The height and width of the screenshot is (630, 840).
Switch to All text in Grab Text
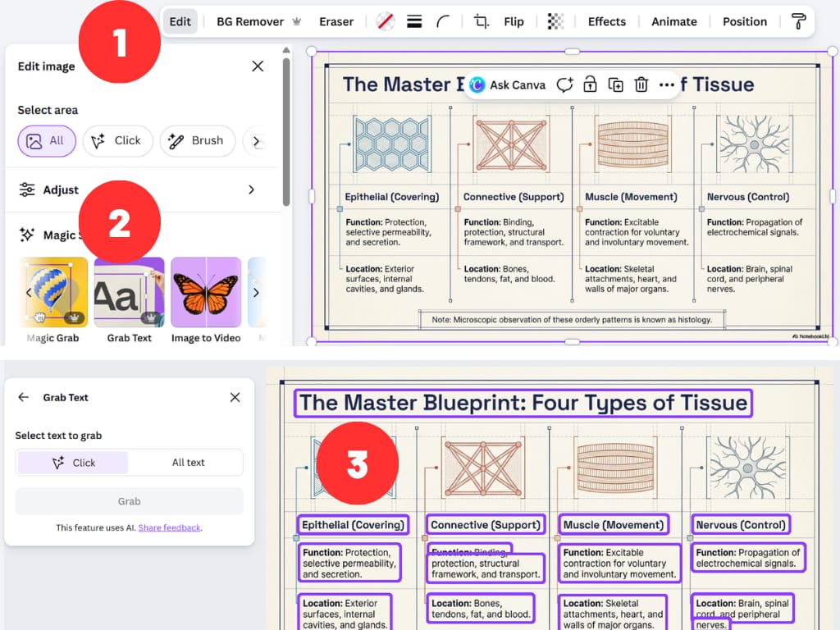(188, 463)
